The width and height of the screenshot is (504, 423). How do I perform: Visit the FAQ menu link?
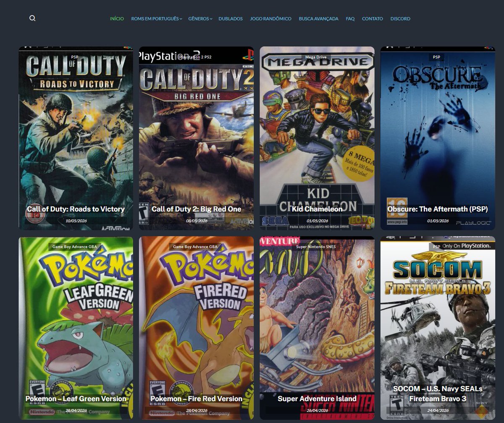point(350,19)
